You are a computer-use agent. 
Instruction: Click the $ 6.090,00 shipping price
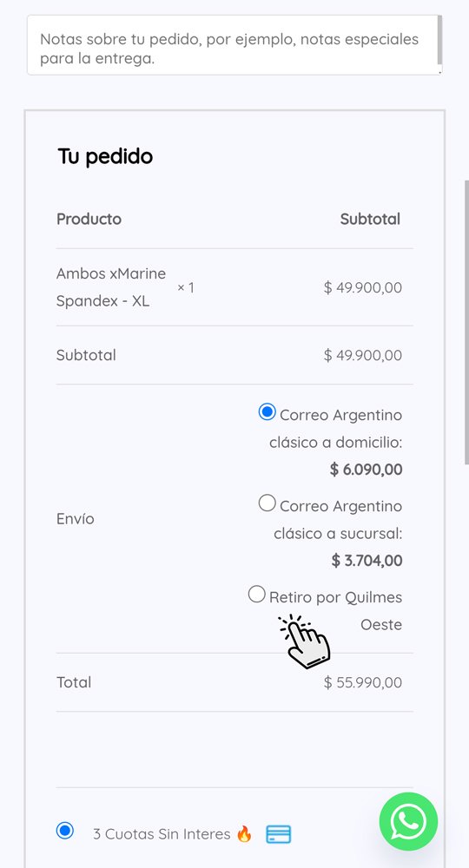tap(366, 470)
